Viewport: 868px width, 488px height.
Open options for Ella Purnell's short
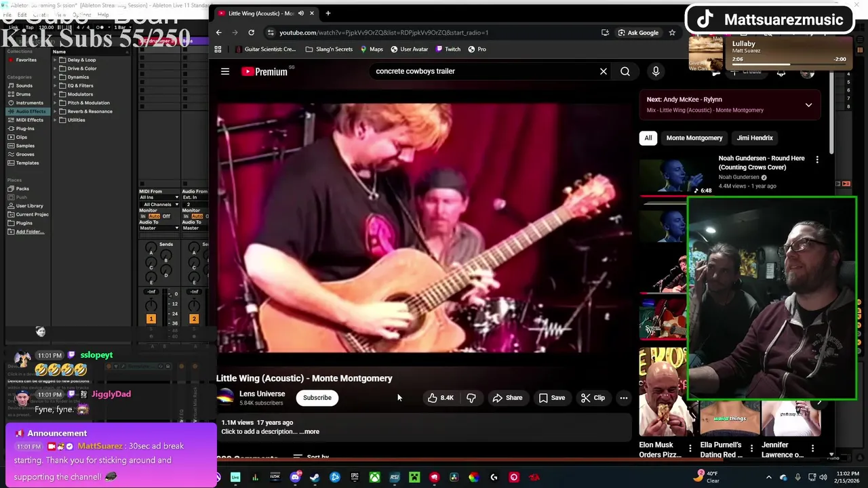[x=751, y=448]
